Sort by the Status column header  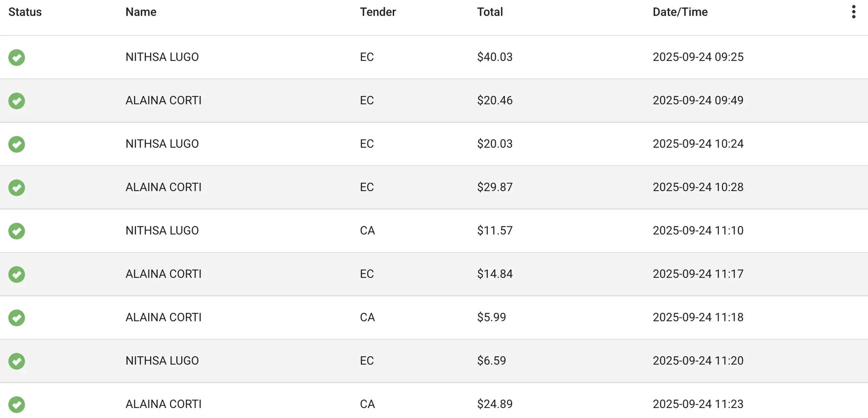coord(25,12)
